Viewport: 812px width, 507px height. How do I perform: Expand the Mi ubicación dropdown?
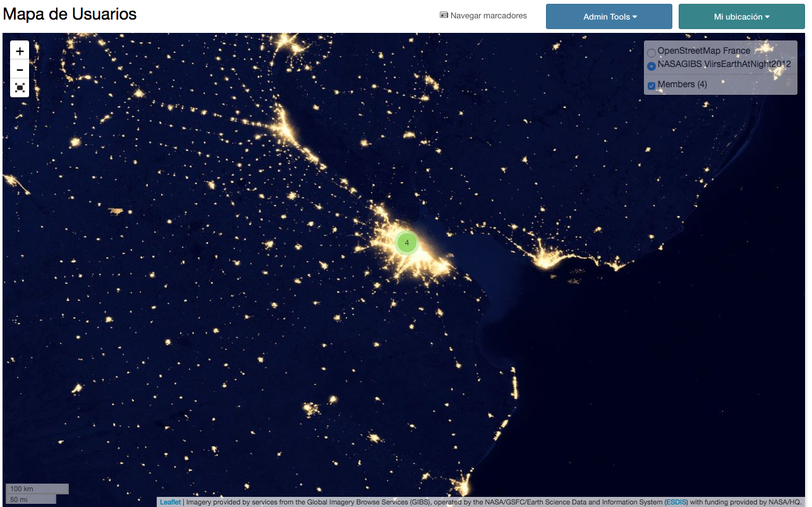(742, 16)
